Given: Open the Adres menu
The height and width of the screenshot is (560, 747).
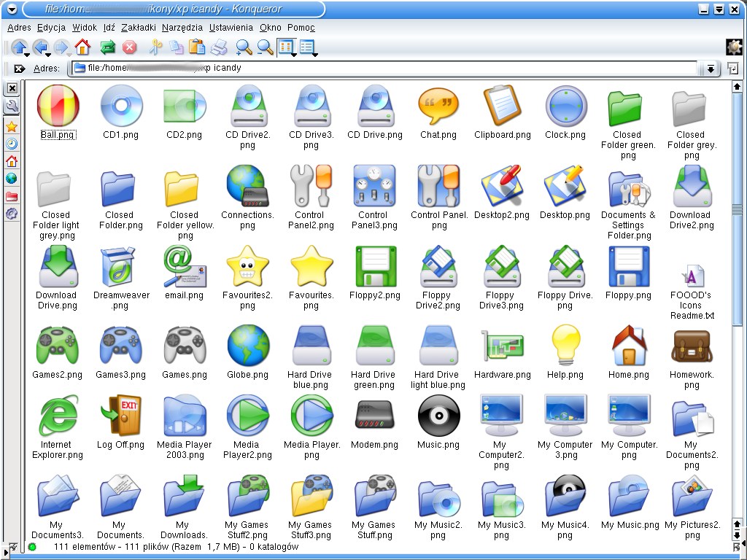Looking at the screenshot, I should 19,28.
